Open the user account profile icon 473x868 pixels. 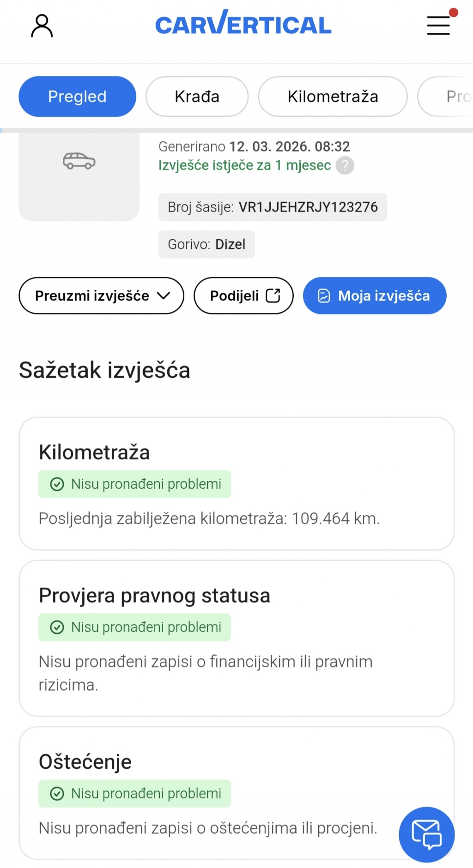tap(42, 25)
